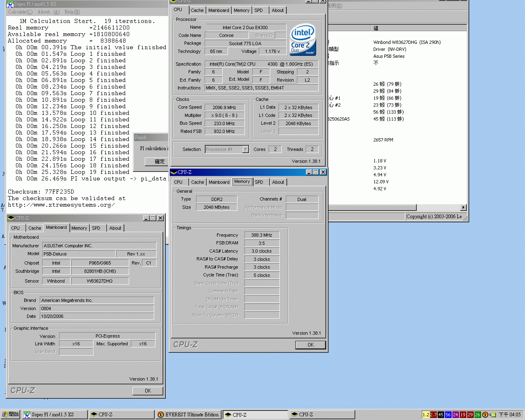Click the blue 56 temperature tray icon
This screenshot has width=525, height=420.
(448, 415)
